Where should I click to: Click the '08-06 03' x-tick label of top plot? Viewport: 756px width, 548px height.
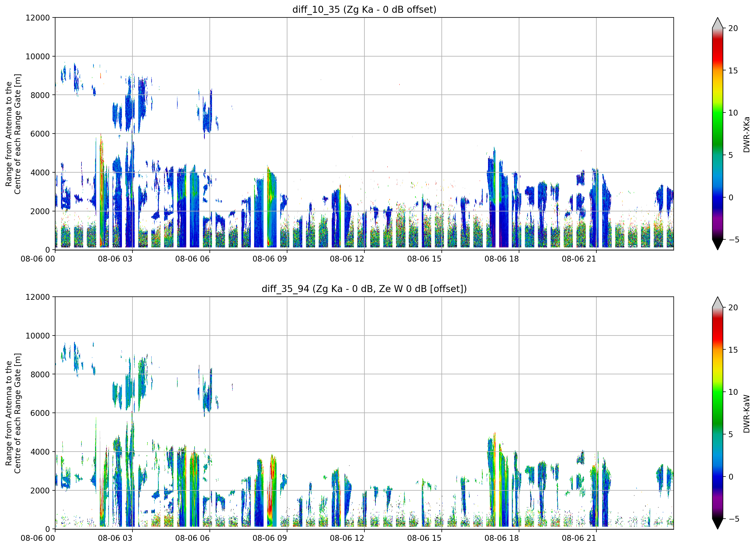[115, 259]
